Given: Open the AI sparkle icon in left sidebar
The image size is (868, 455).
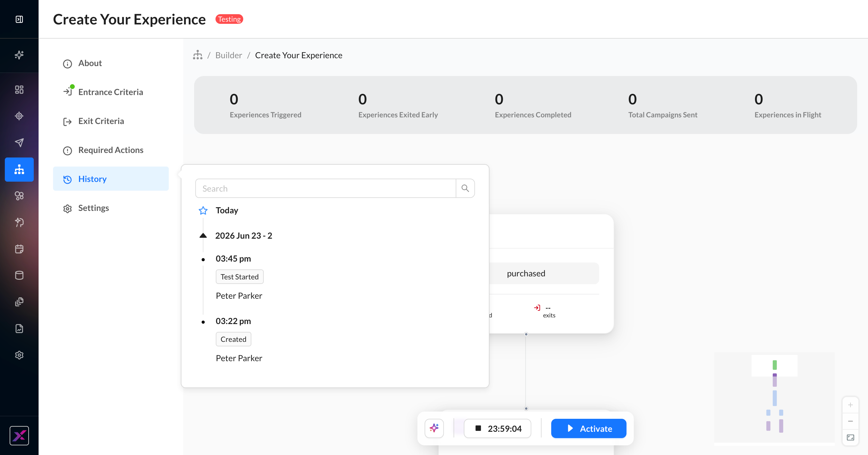Looking at the screenshot, I should tap(19, 55).
